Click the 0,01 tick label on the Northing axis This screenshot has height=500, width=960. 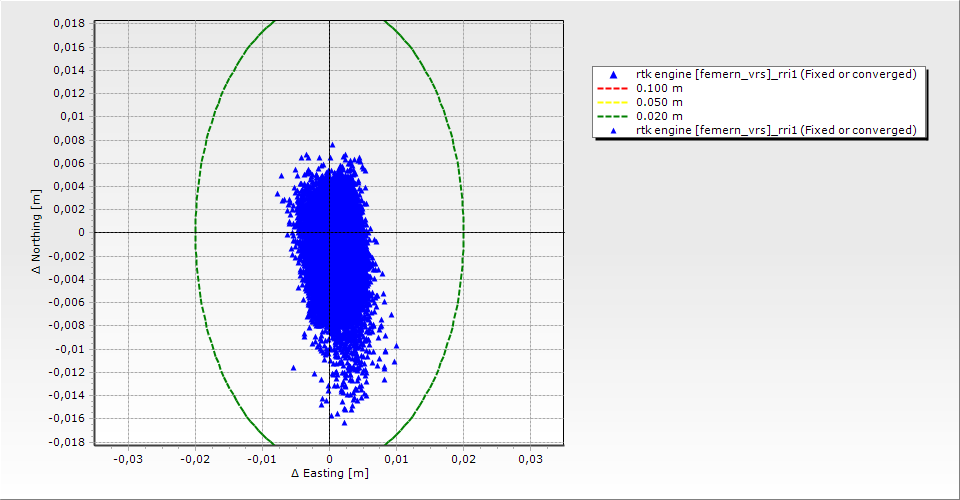(x=72, y=116)
